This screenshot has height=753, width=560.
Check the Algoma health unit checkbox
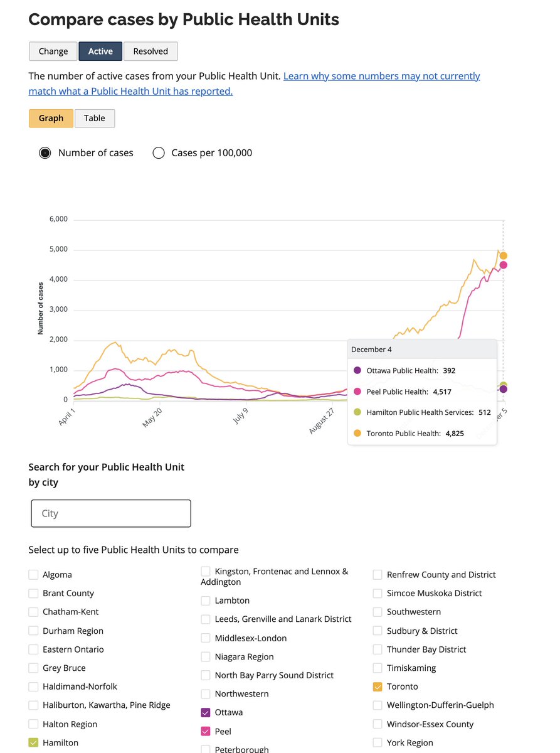pyautogui.click(x=33, y=574)
